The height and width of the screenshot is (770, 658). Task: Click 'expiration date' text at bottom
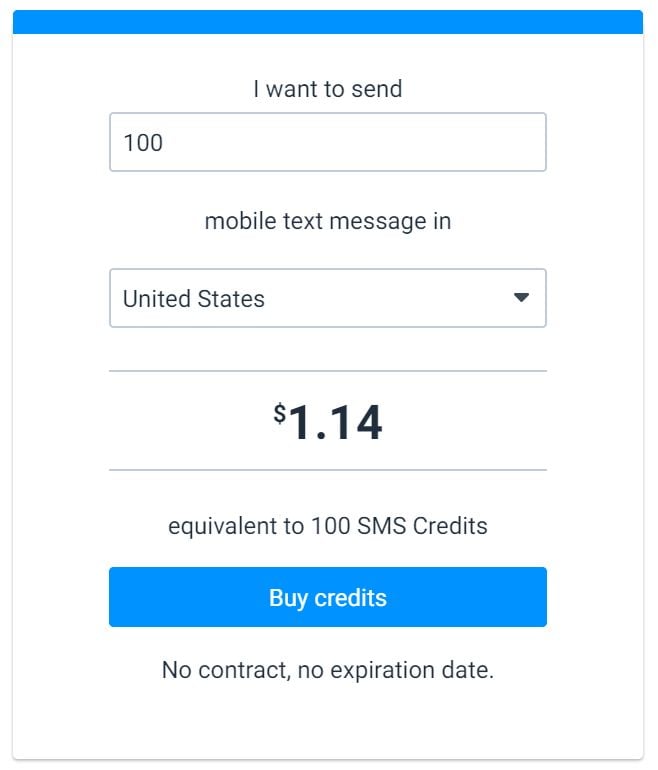[x=412, y=670]
